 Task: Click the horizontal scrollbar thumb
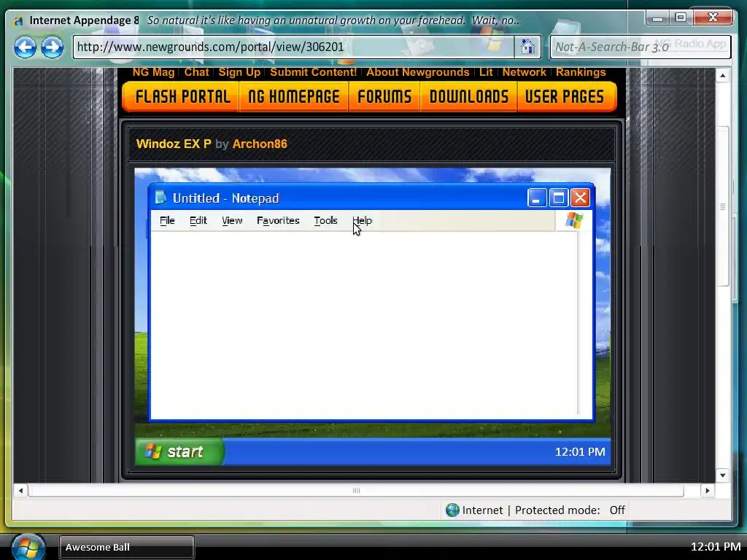point(356,491)
